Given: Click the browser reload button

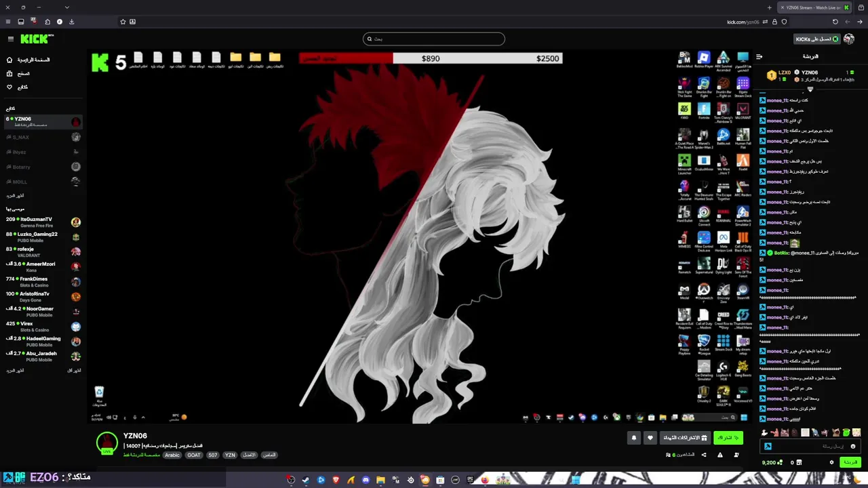Looking at the screenshot, I should click(x=835, y=22).
